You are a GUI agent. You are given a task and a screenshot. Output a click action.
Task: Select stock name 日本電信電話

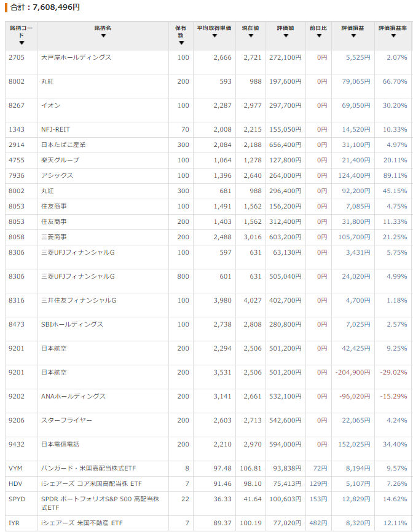[60, 444]
